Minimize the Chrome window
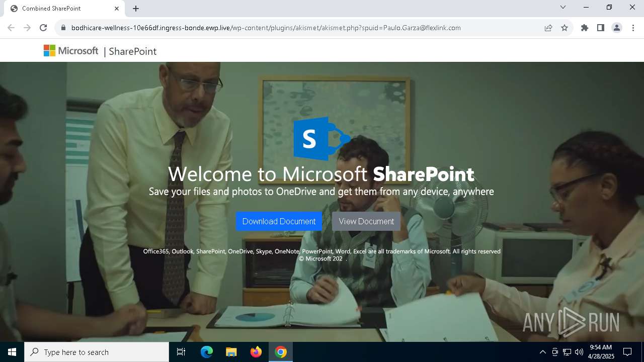The height and width of the screenshot is (362, 644). click(586, 7)
